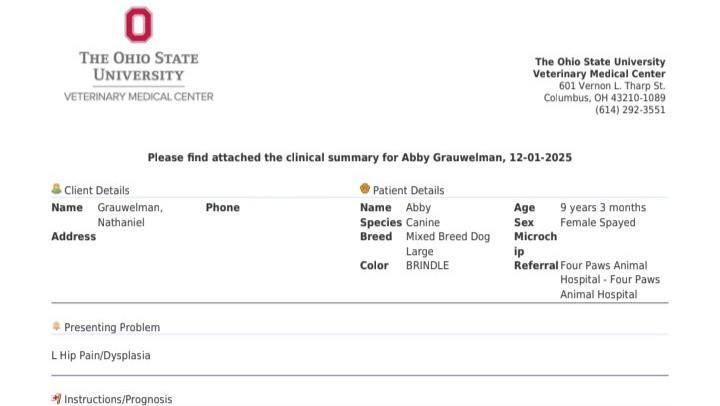Image resolution: width=720 pixels, height=406 pixels.
Task: Select the patient name Abby
Action: coord(418,207)
